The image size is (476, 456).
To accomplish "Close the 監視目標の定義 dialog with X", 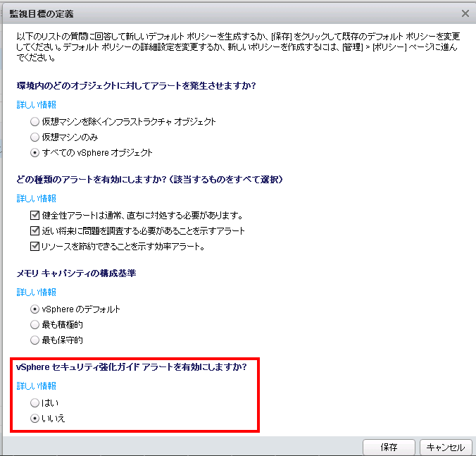I will click(x=465, y=13).
